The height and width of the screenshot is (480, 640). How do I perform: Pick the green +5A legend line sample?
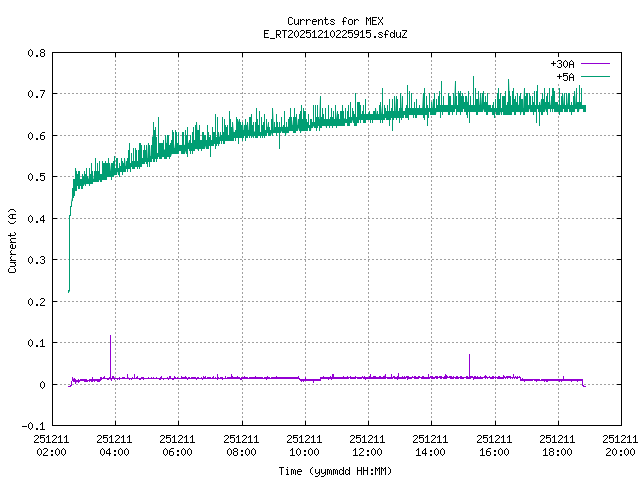tap(594, 76)
